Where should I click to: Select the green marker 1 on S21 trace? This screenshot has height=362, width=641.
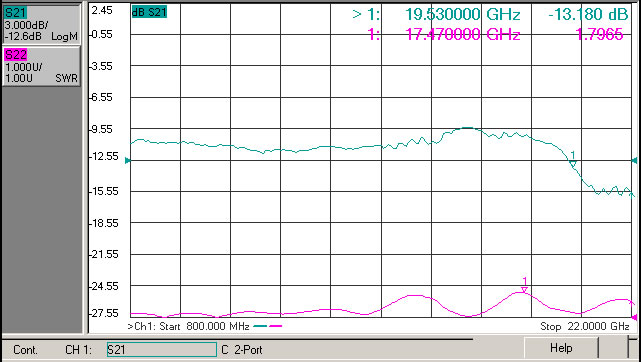click(x=573, y=160)
